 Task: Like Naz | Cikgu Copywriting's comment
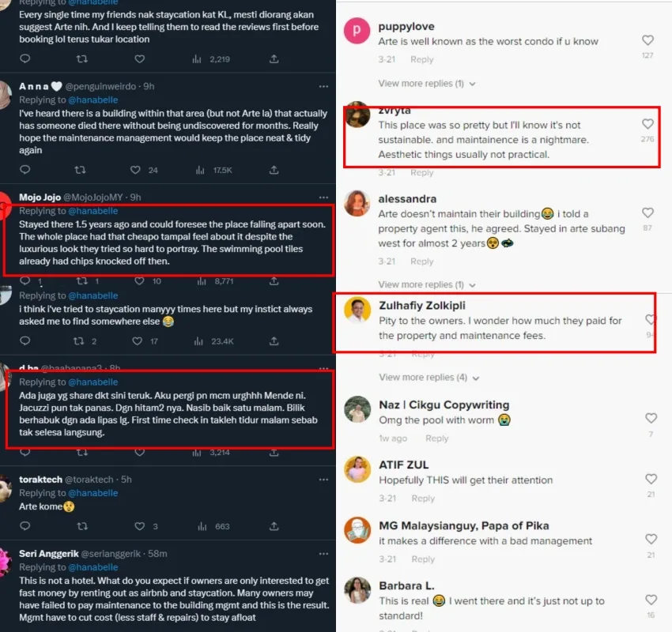(x=651, y=419)
